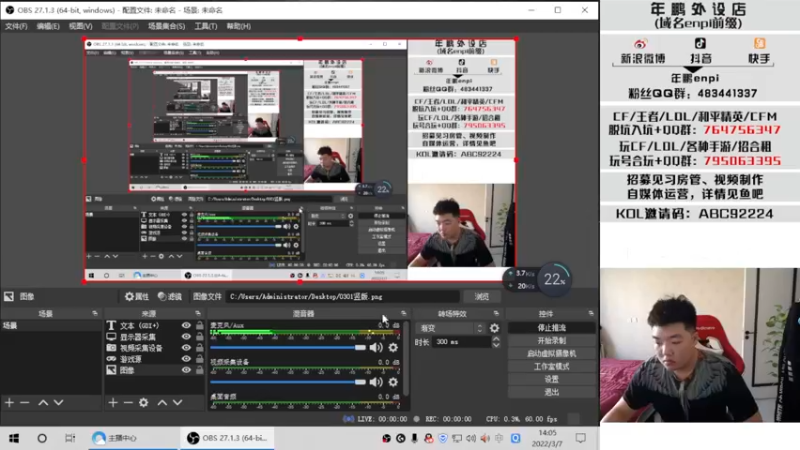Select the 场景 item in the scenes list

tap(51, 326)
